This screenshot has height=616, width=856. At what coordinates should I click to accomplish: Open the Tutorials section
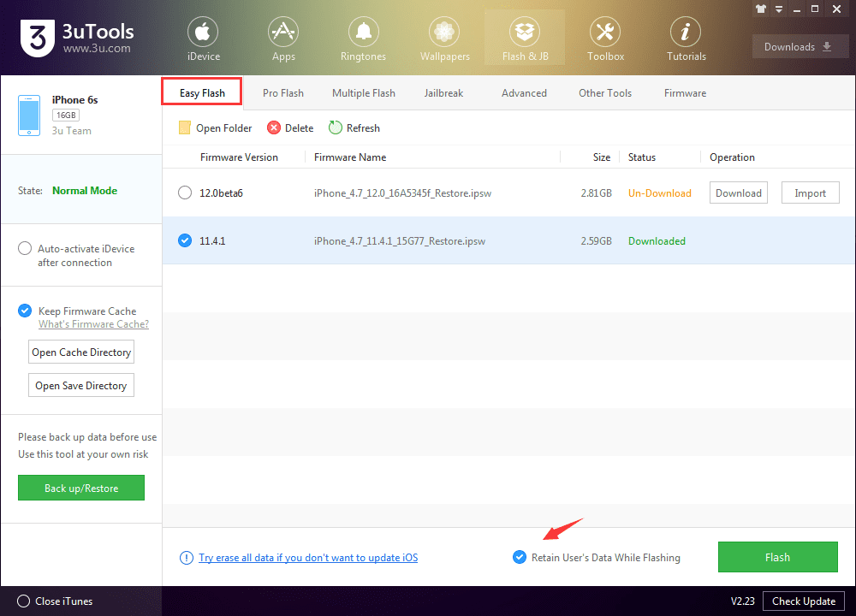pos(686,38)
